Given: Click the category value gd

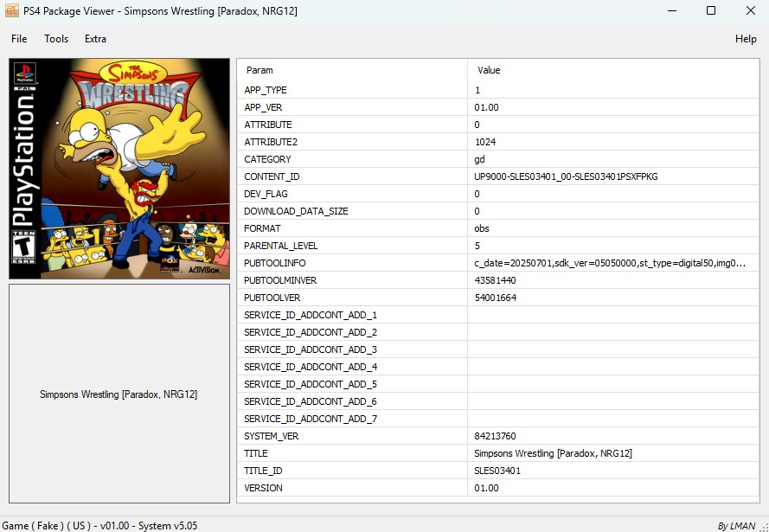Looking at the screenshot, I should click(x=479, y=159).
